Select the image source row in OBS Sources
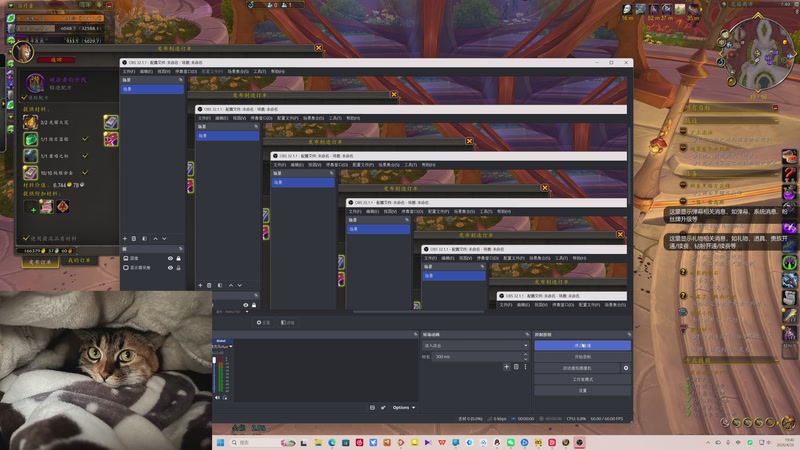The height and width of the screenshot is (450, 800). point(152,258)
